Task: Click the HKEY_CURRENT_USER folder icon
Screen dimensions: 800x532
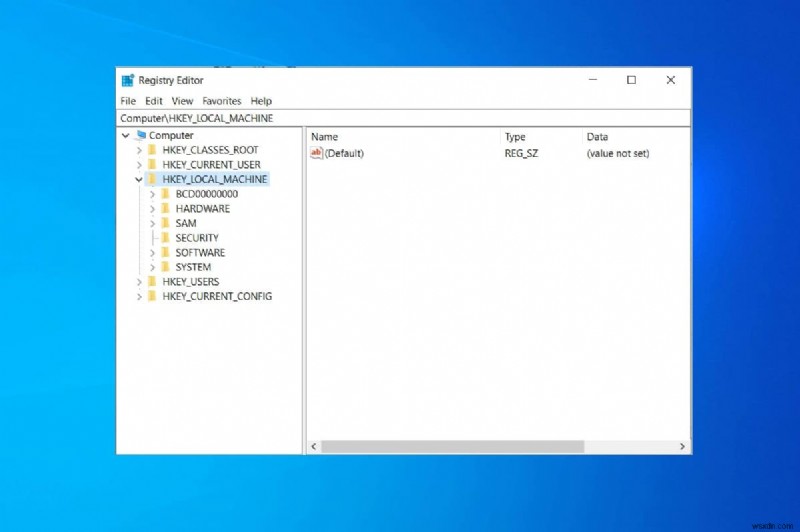Action: (152, 165)
